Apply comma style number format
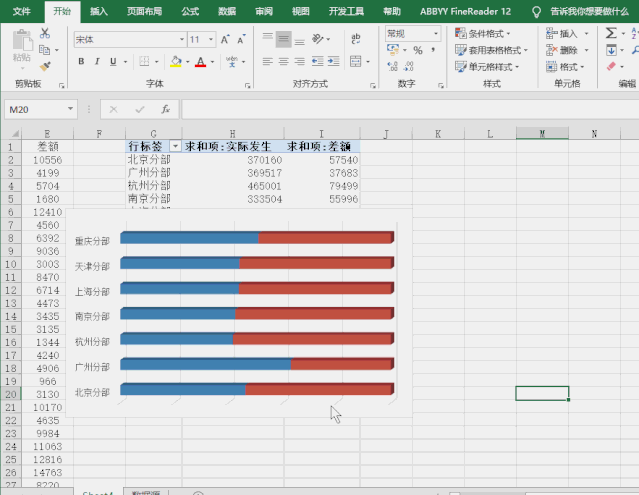 coord(433,50)
